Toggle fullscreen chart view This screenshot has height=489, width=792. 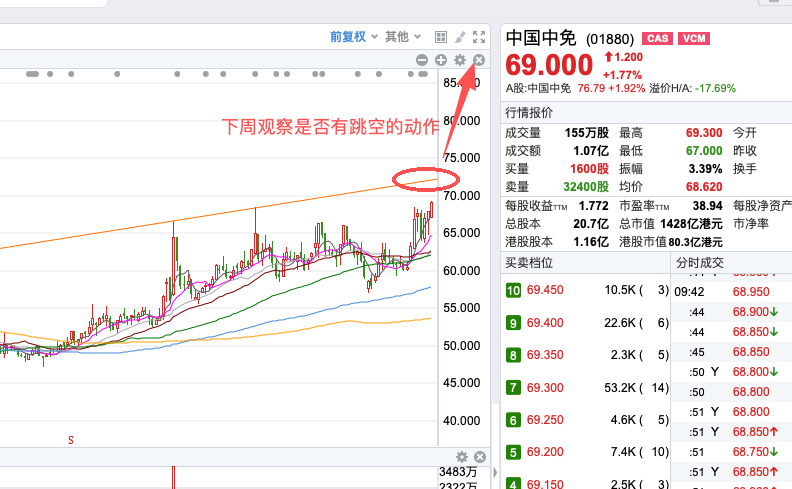coord(479,37)
